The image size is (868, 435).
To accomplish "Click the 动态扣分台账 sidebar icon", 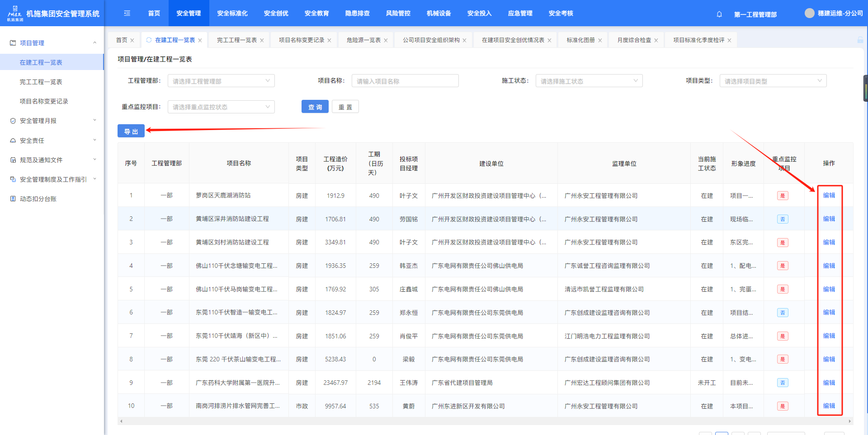I will point(13,199).
